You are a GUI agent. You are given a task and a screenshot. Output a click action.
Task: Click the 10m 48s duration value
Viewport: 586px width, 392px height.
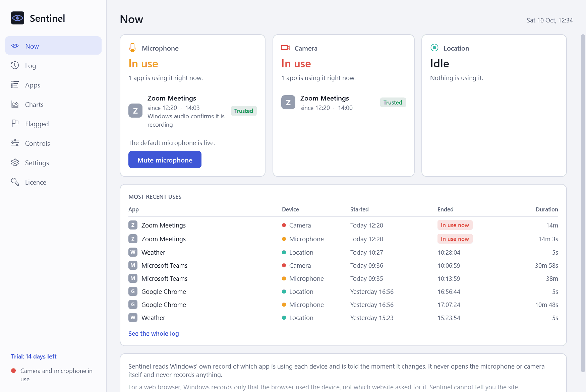(x=546, y=305)
